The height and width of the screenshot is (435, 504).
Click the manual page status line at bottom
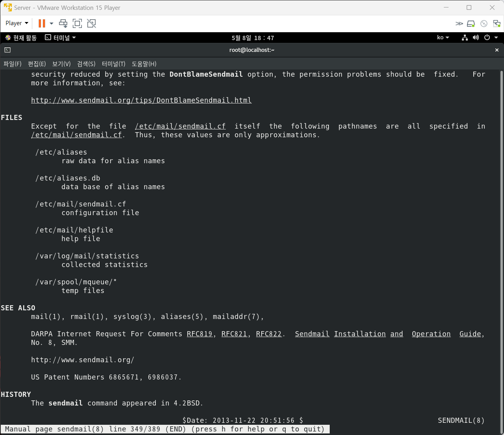165,429
